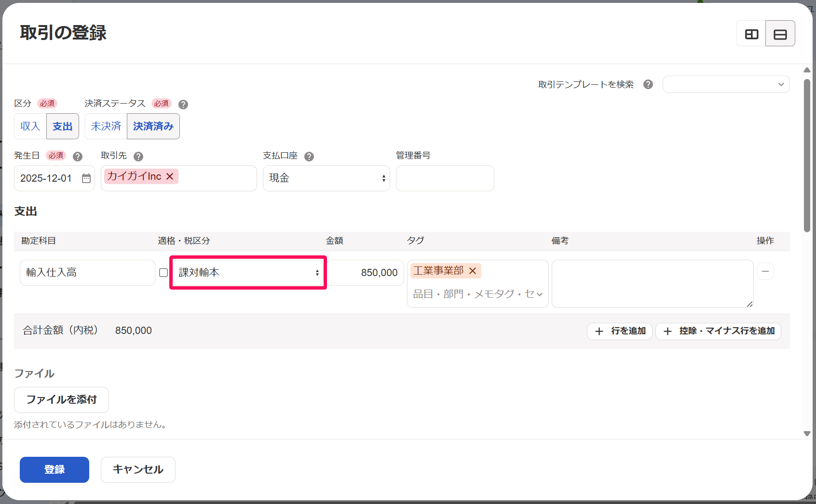Delete the row with the minus icon
The image size is (816, 504).
point(765,271)
